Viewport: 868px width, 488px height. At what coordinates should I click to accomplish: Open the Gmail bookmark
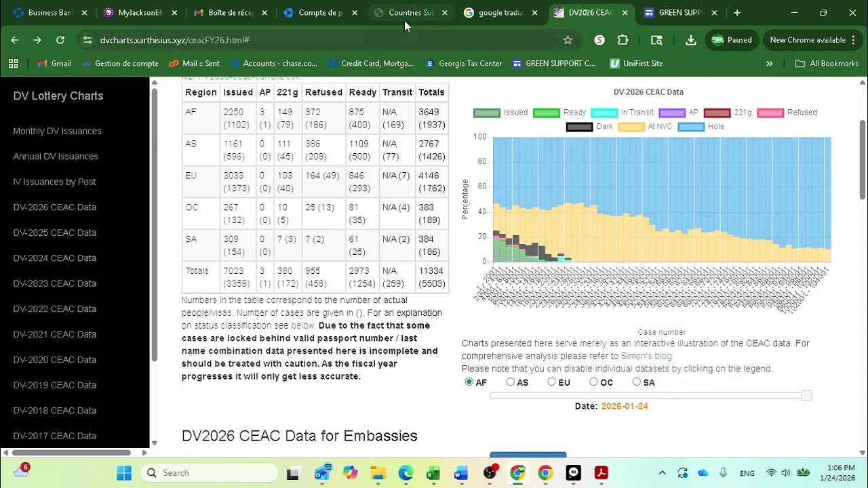click(54, 64)
